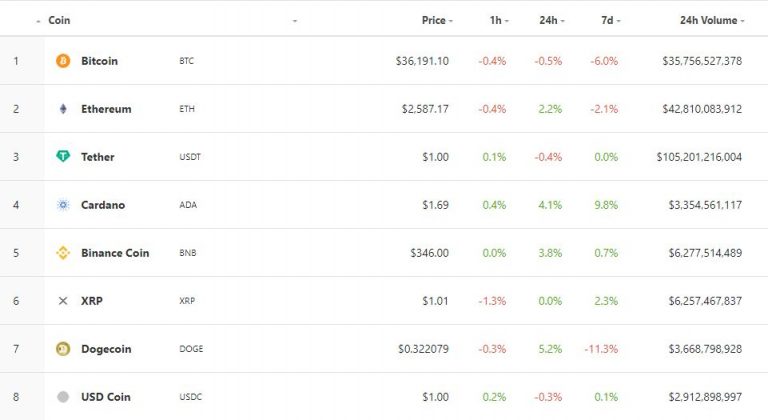Viewport: 768px width, 420px height.
Task: Click the Bitcoin orange logo icon
Action: tap(63, 61)
